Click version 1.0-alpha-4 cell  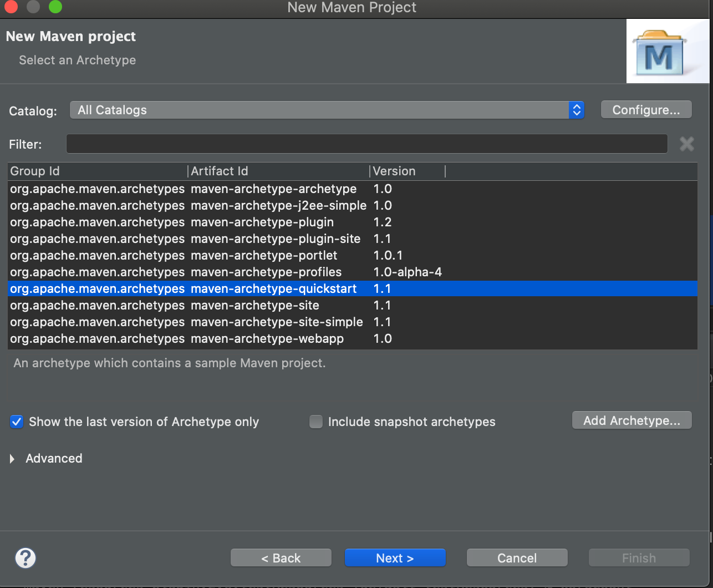point(408,272)
